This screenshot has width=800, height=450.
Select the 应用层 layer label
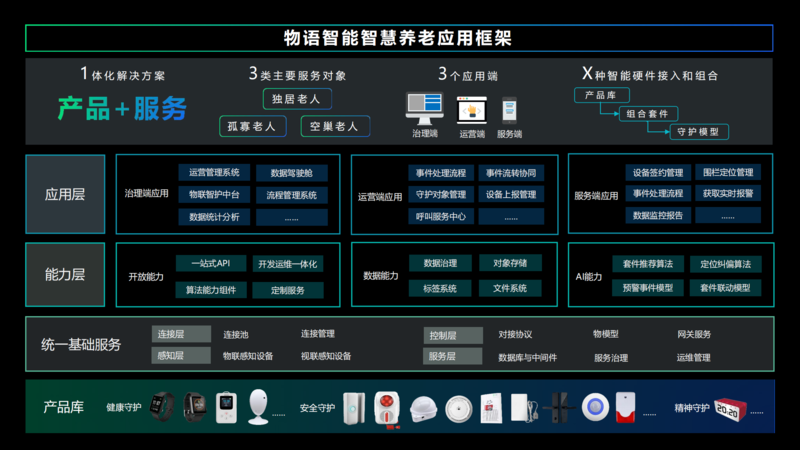pyautogui.click(x=65, y=194)
